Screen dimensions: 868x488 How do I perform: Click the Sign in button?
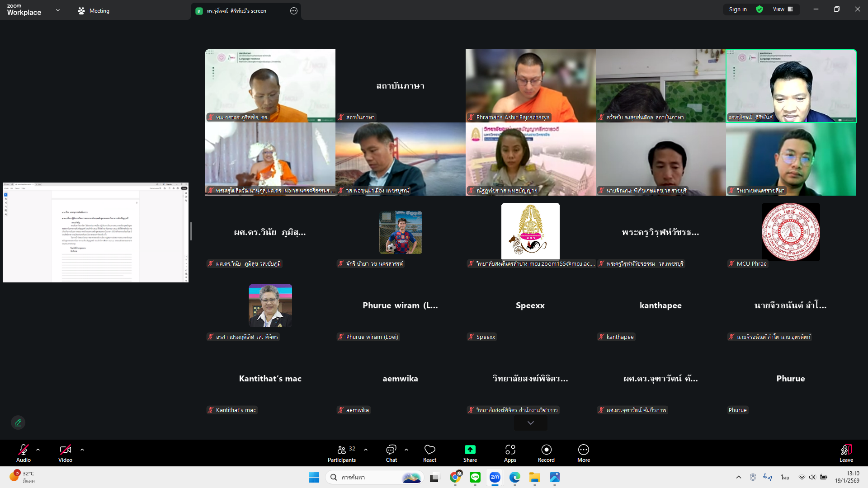click(738, 9)
